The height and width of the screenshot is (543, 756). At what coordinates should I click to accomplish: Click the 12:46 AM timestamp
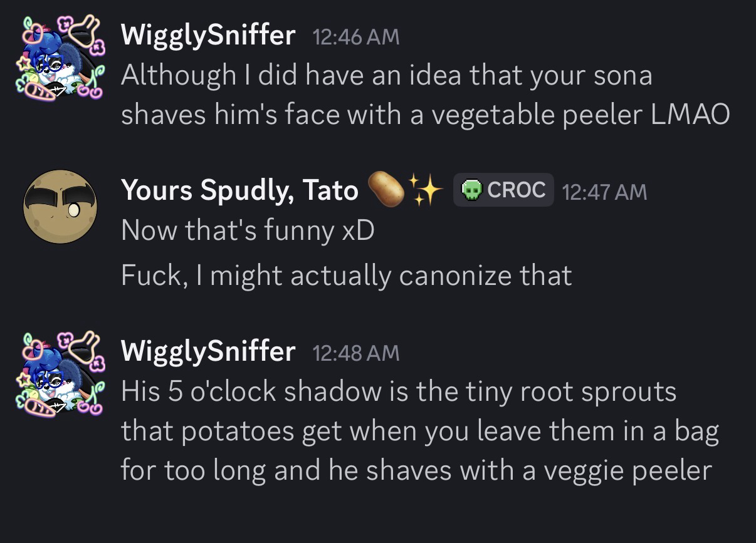pyautogui.click(x=355, y=37)
